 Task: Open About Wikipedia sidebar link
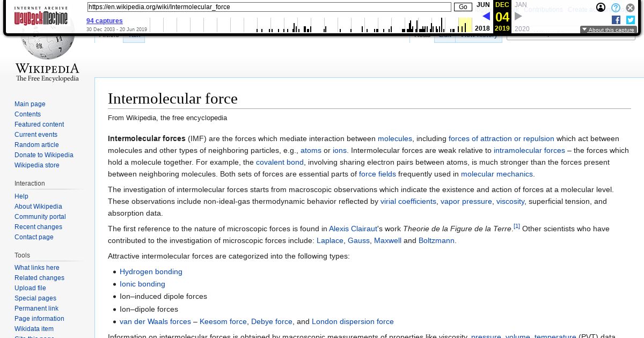tap(38, 207)
